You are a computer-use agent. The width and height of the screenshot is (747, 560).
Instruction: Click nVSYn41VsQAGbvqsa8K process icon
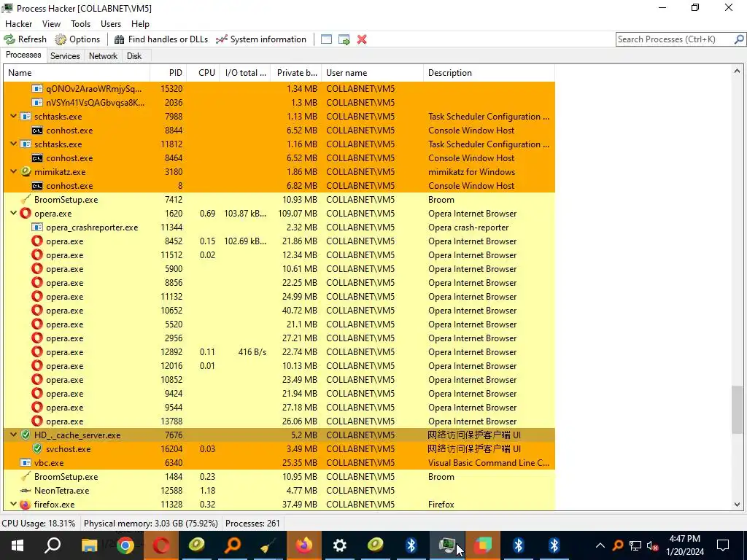[x=37, y=102]
